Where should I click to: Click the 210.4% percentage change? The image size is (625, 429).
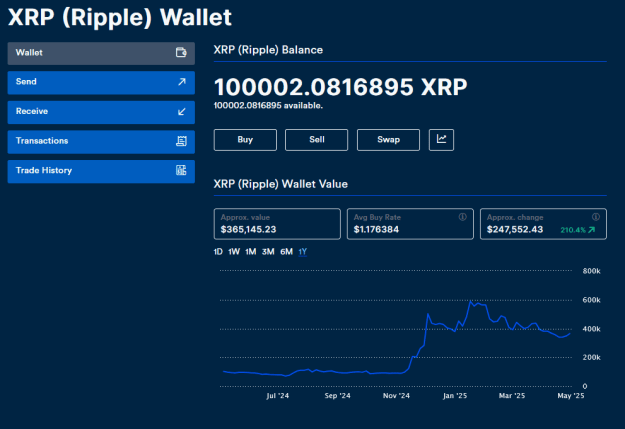pyautogui.click(x=573, y=230)
